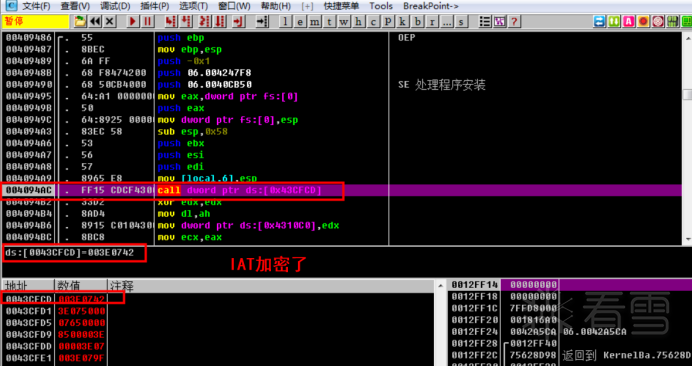Click the Open file toolbar icon
The height and width of the screenshot is (366, 692).
point(80,21)
